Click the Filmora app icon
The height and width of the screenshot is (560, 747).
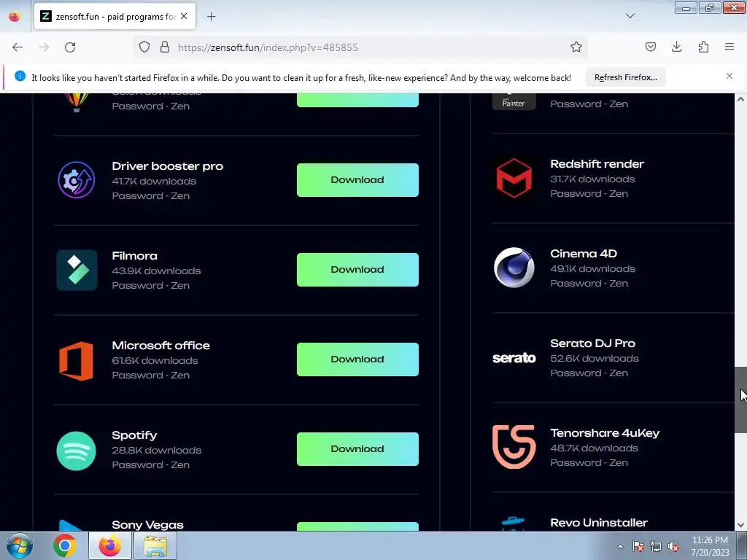pos(77,270)
